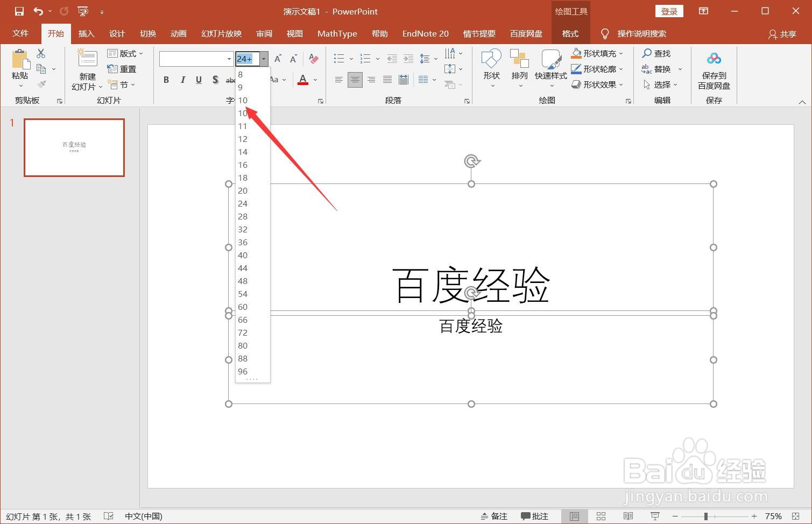Click Reset (重置) slide button

point(122,69)
